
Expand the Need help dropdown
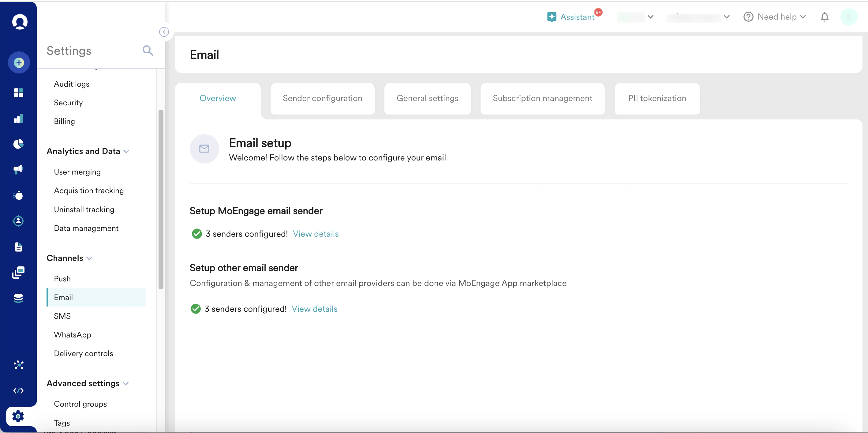click(x=774, y=17)
